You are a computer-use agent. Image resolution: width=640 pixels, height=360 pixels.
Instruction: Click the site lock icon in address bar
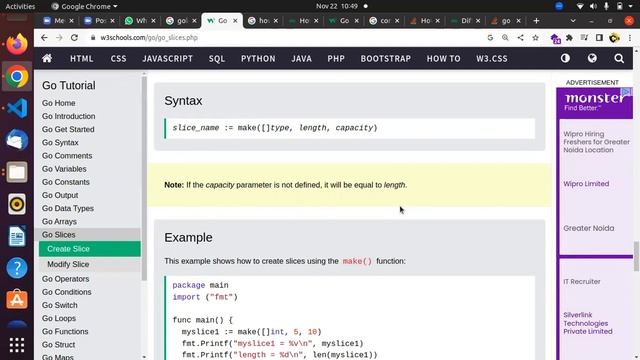click(x=93, y=38)
